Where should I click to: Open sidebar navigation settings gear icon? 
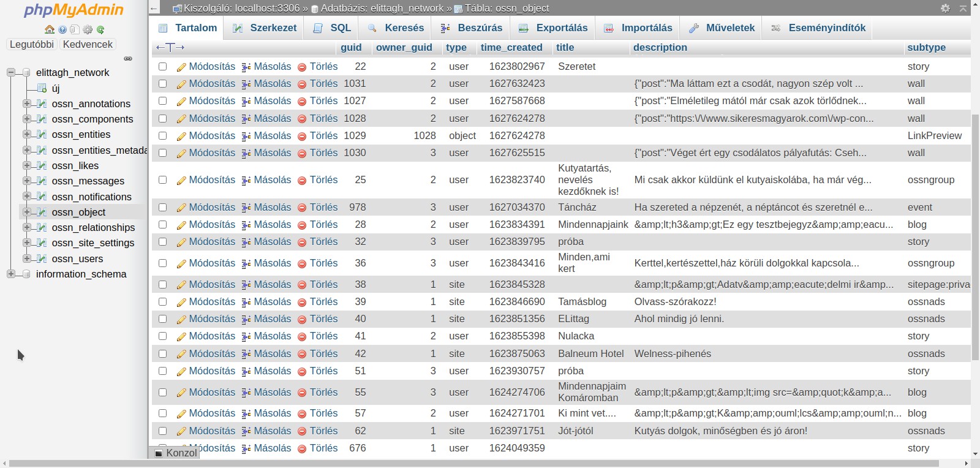click(x=88, y=29)
